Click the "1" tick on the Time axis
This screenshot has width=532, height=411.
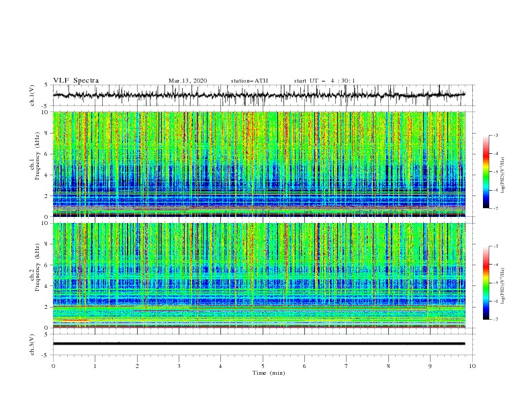pyautogui.click(x=95, y=366)
